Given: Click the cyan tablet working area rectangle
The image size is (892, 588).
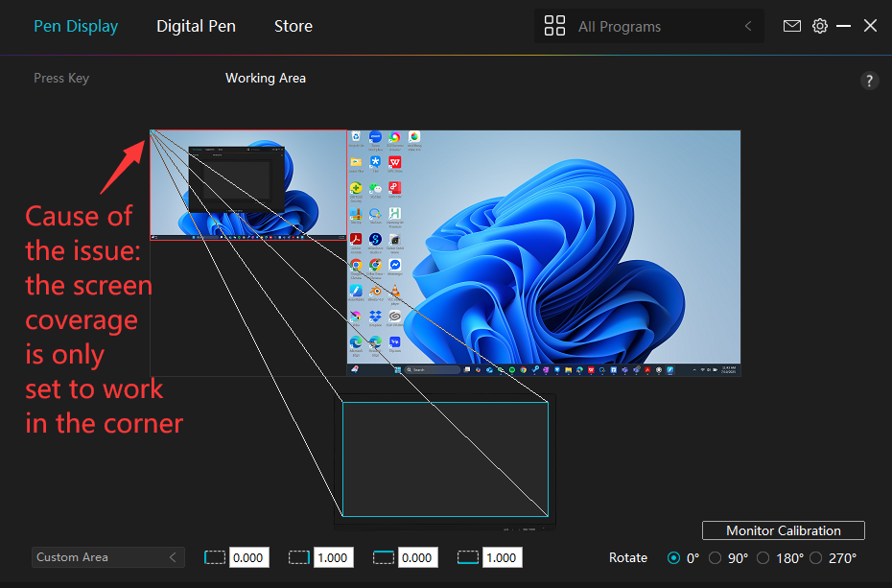Looking at the screenshot, I should click(445, 459).
